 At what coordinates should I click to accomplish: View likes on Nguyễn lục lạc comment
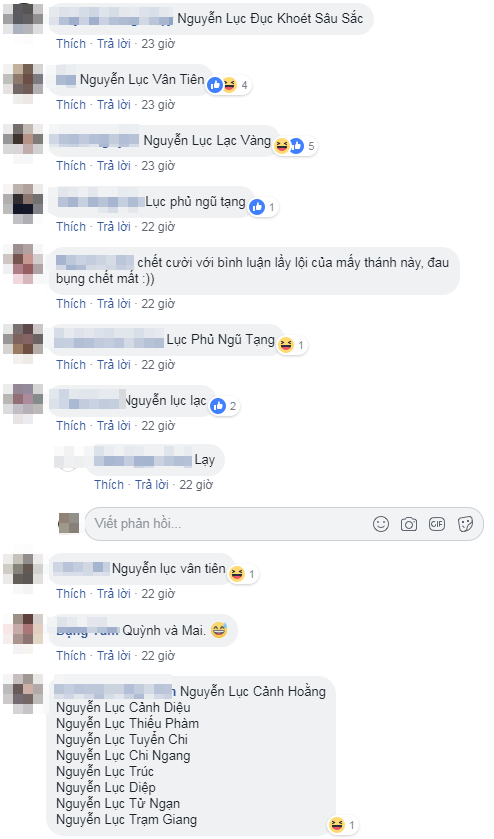[224, 406]
